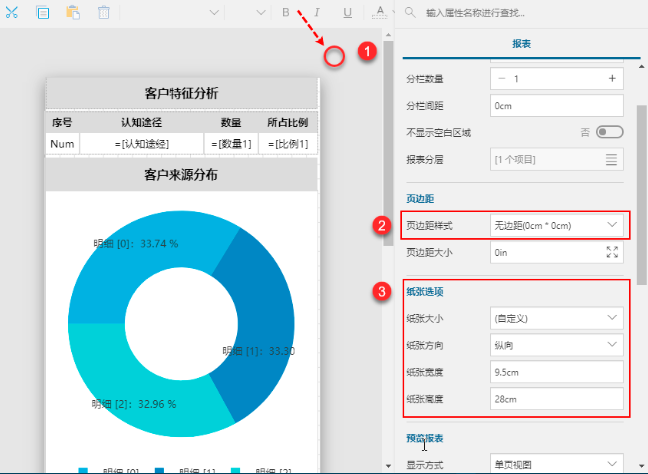The width and height of the screenshot is (648, 474).
Task: Open the 纸张方向 dropdown
Action: 557,345
